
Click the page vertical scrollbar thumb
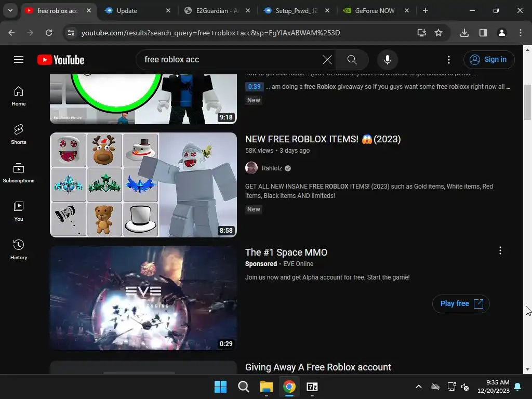coord(527,102)
